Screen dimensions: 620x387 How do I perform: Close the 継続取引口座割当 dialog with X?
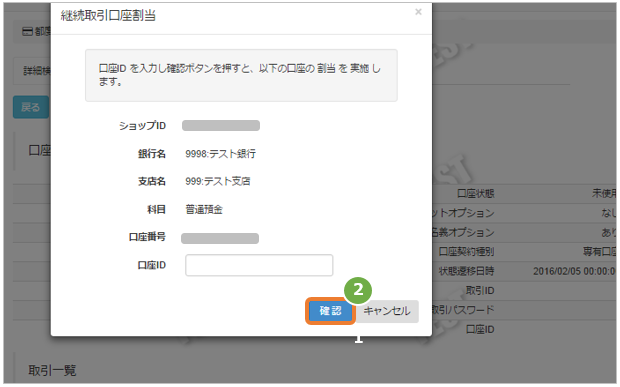[418, 12]
